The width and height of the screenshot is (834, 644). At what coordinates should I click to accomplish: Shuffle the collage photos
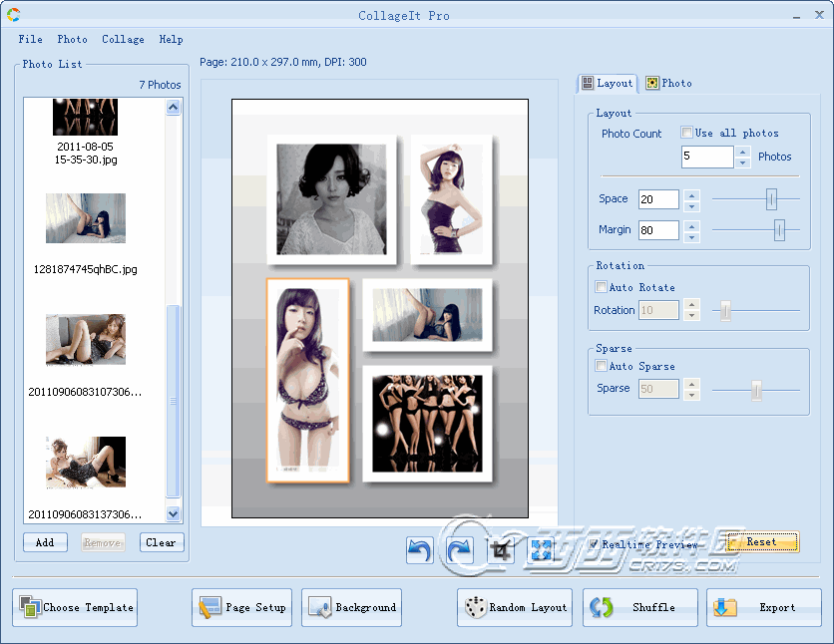(640, 607)
